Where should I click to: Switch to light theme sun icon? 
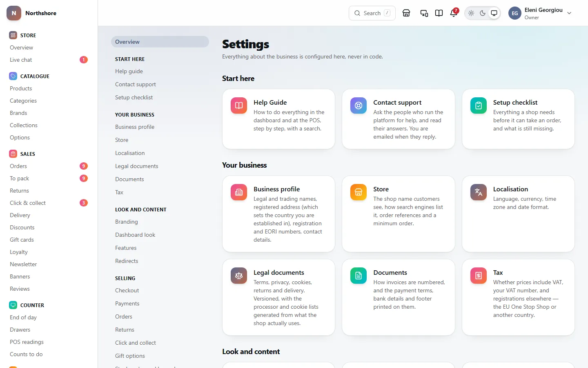(x=471, y=13)
